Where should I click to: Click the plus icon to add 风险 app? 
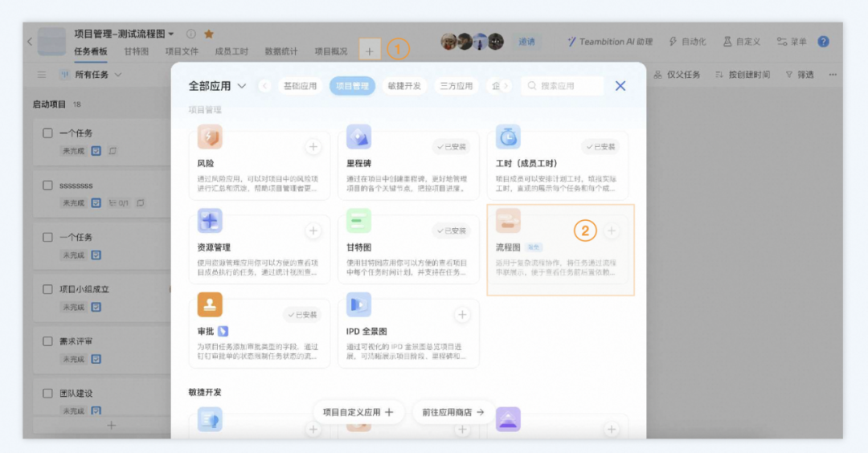pos(313,147)
